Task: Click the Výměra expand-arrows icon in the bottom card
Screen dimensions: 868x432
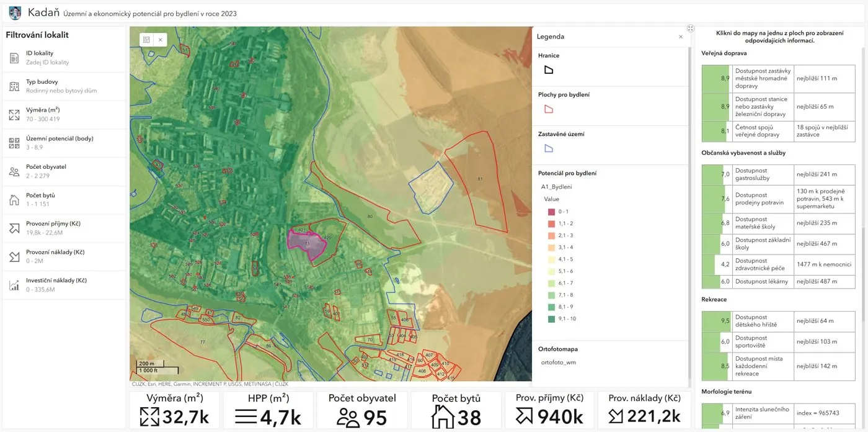Action: [x=149, y=417]
